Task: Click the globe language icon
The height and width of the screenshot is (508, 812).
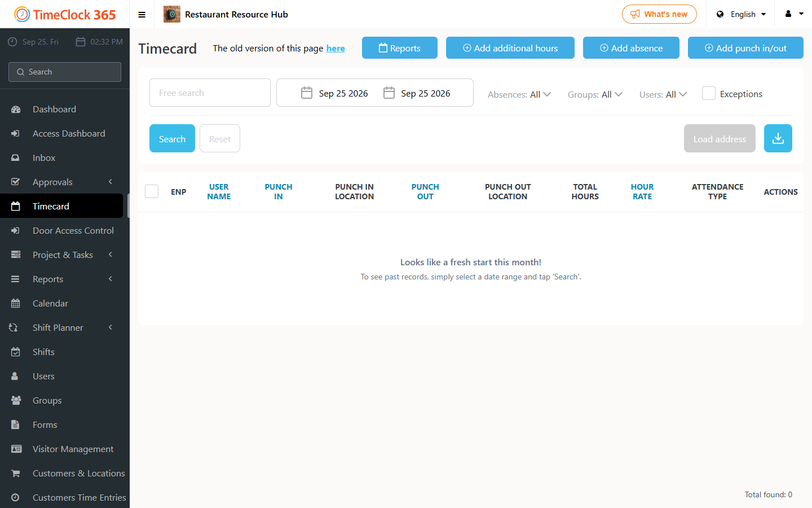Action: [720, 14]
